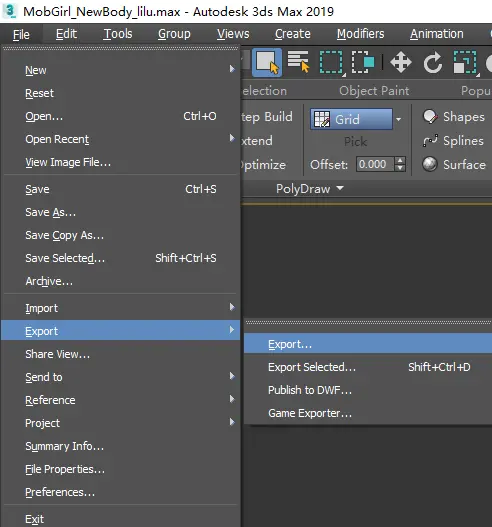Open the Grid dropdown arrow
The width and height of the screenshot is (492, 527).
pyautogui.click(x=399, y=119)
